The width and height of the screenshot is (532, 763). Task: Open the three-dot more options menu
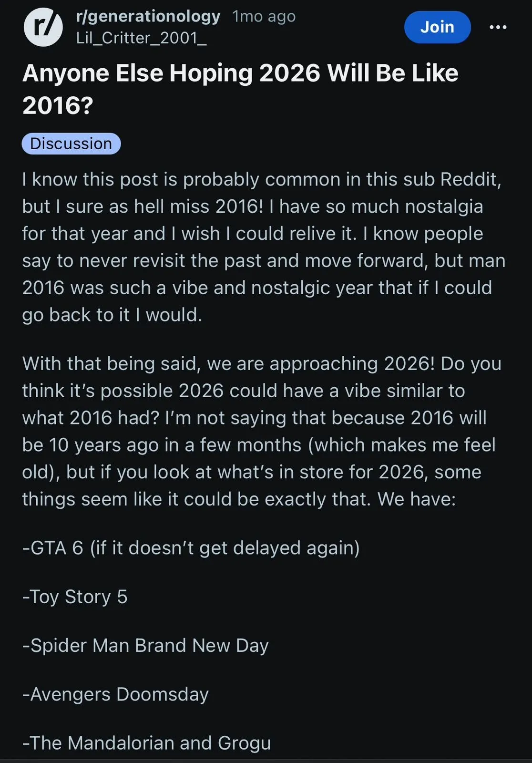498,27
